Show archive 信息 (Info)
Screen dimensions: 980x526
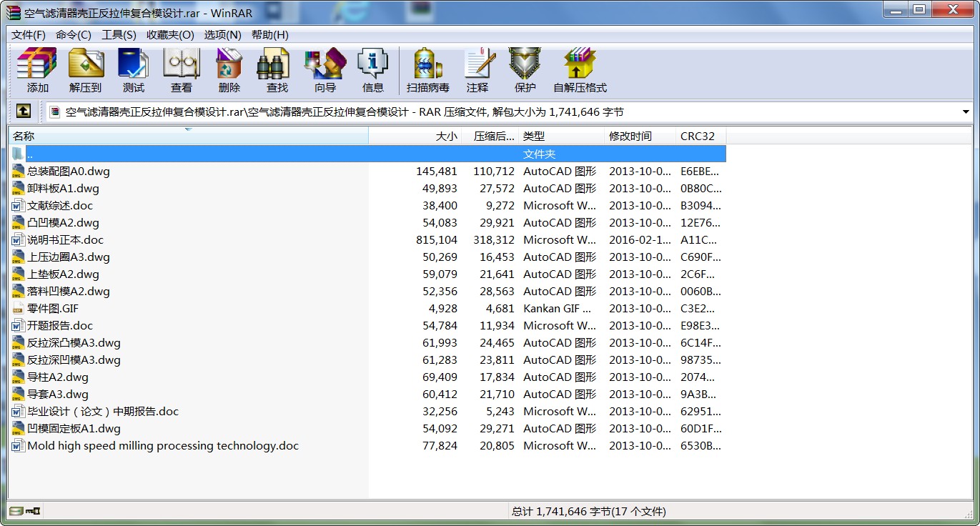pos(373,70)
